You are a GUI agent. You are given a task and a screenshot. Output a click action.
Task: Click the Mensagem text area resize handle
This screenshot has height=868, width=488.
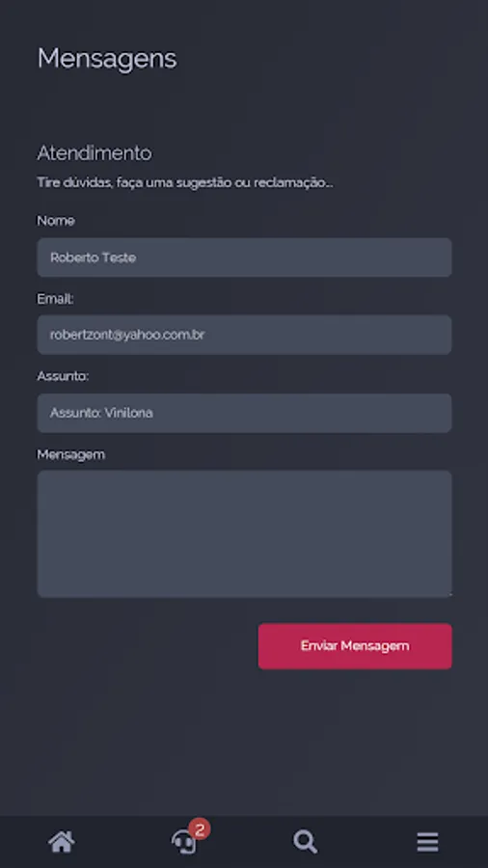(448, 594)
